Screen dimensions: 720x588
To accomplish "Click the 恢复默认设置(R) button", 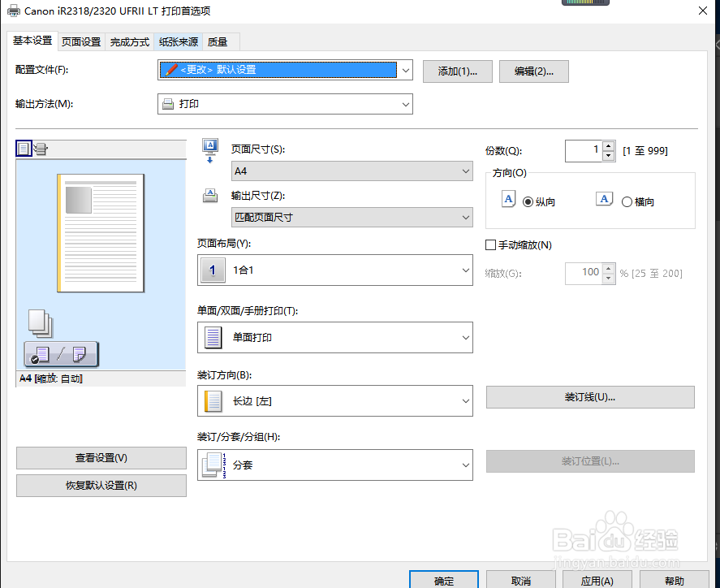I will pyautogui.click(x=101, y=486).
